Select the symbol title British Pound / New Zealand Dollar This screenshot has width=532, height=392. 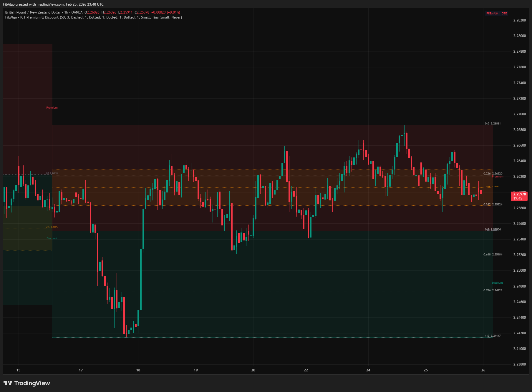[x=32, y=13]
